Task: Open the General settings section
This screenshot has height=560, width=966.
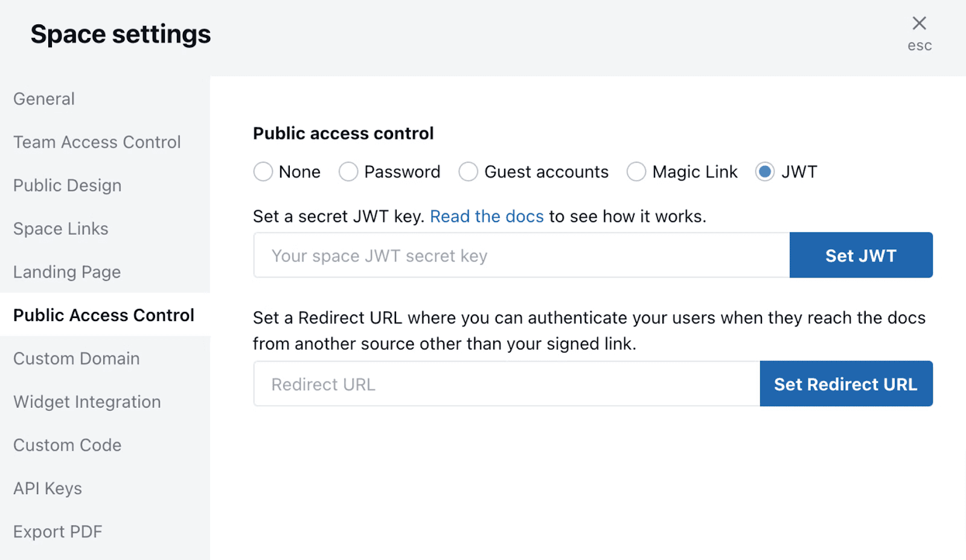Action: 43,98
